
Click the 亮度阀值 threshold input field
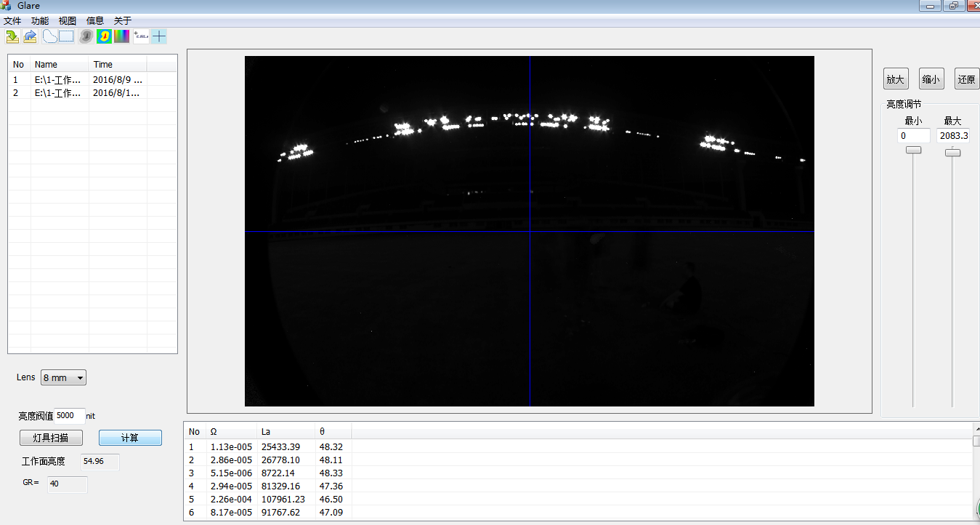69,416
